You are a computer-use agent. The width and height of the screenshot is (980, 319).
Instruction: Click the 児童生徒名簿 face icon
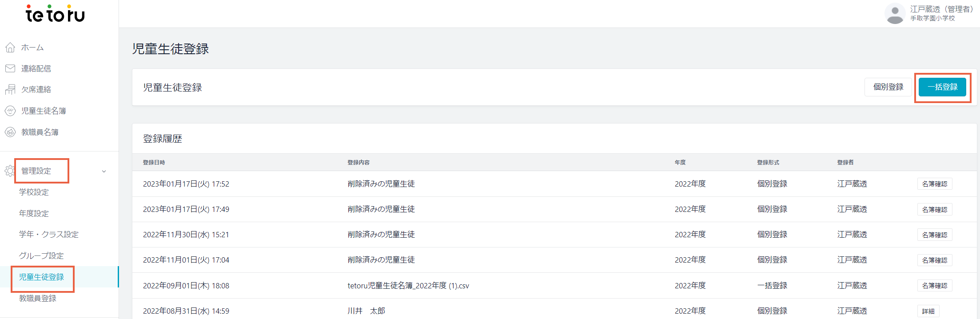[x=10, y=111]
